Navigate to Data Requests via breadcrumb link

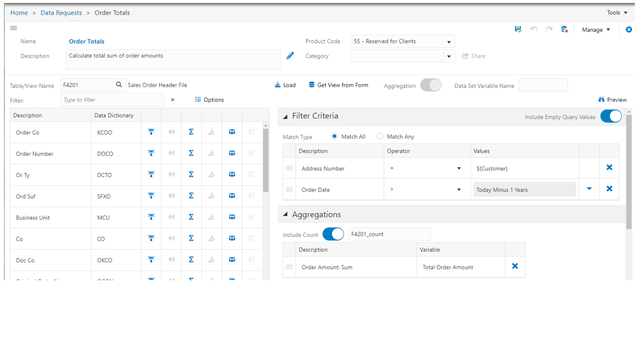61,12
